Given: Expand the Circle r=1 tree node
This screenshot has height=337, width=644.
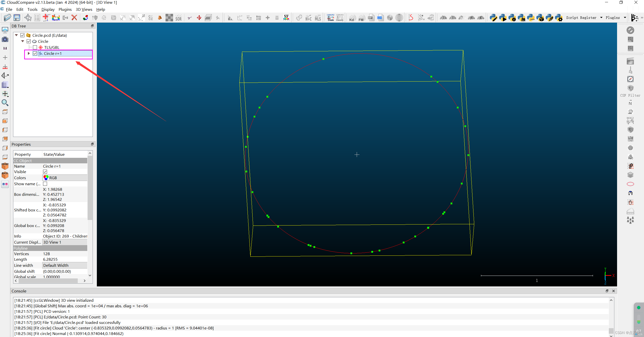Looking at the screenshot, I should click(x=29, y=53).
